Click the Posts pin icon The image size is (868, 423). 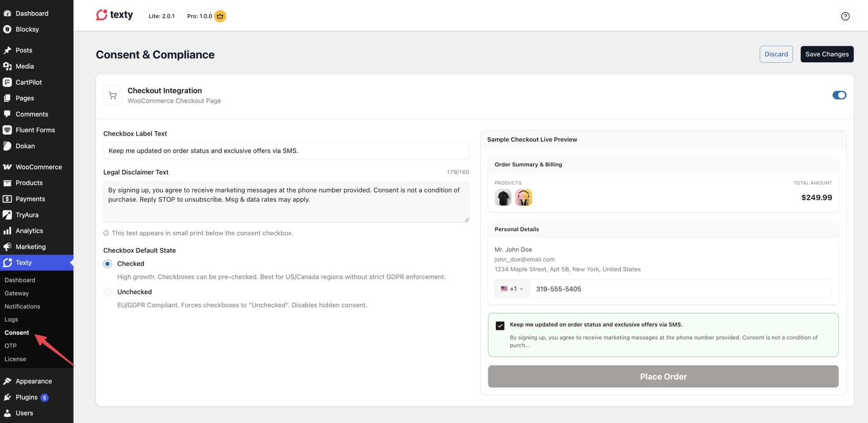[x=7, y=50]
